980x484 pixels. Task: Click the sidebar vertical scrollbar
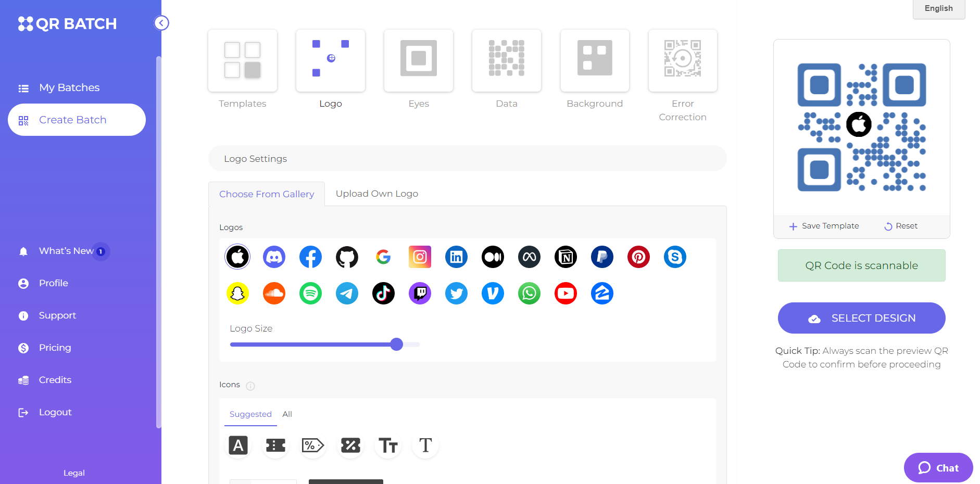pos(159,242)
